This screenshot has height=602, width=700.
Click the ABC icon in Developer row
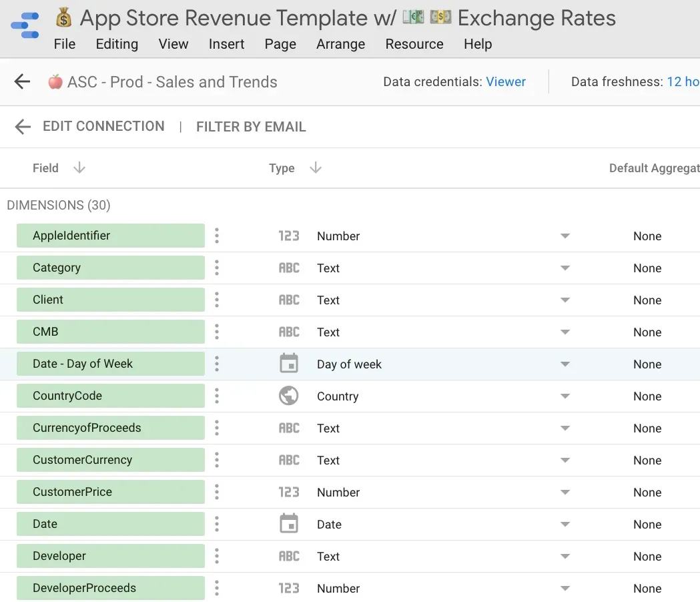[289, 556]
